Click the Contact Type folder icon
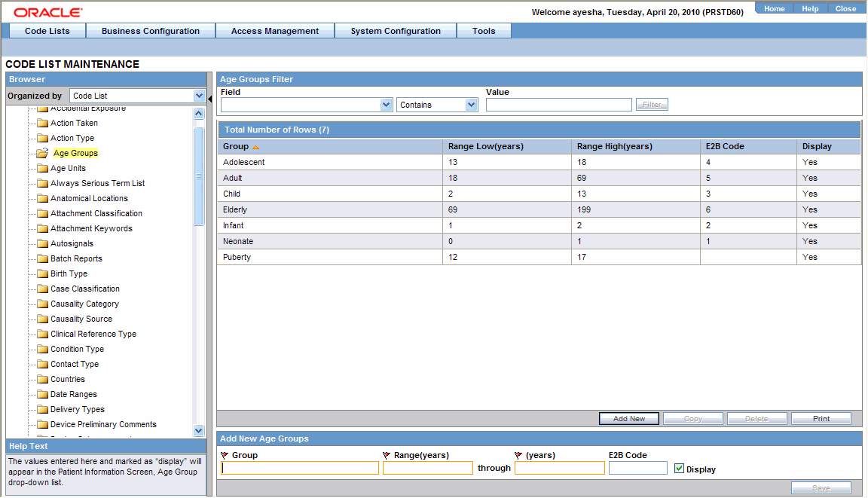This screenshot has width=868, height=498. (x=43, y=364)
